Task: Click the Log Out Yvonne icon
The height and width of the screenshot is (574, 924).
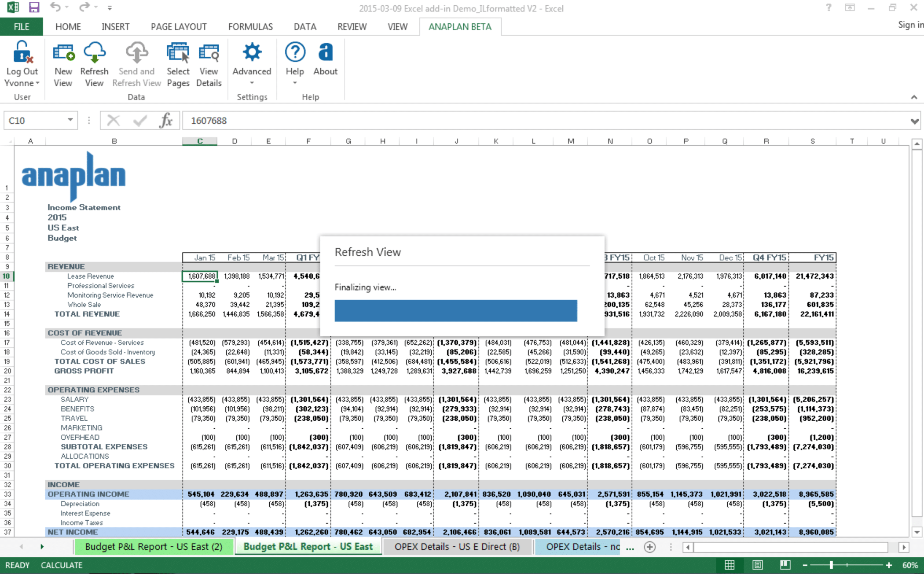Action: (x=22, y=52)
